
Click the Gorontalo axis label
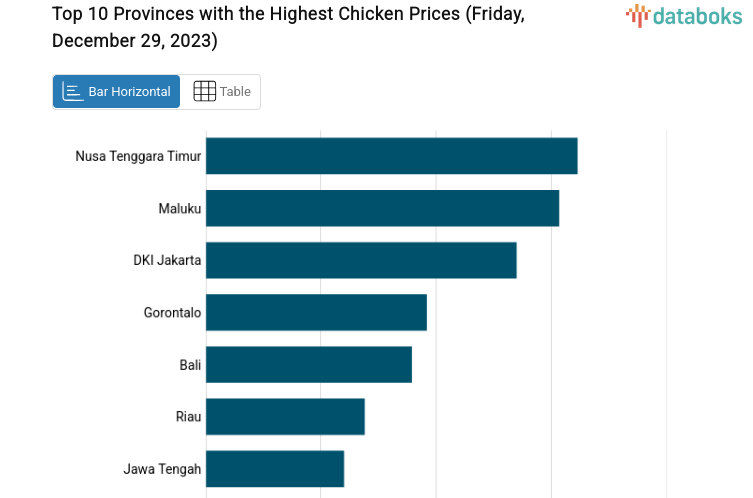pyautogui.click(x=172, y=312)
